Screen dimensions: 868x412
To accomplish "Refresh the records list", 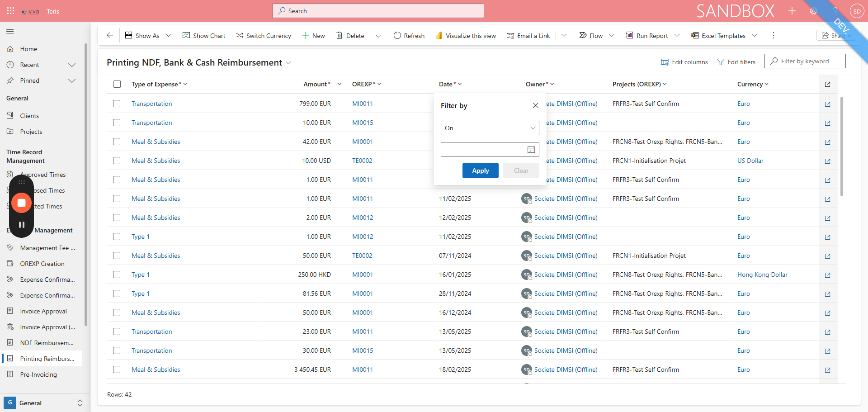I will click(409, 35).
